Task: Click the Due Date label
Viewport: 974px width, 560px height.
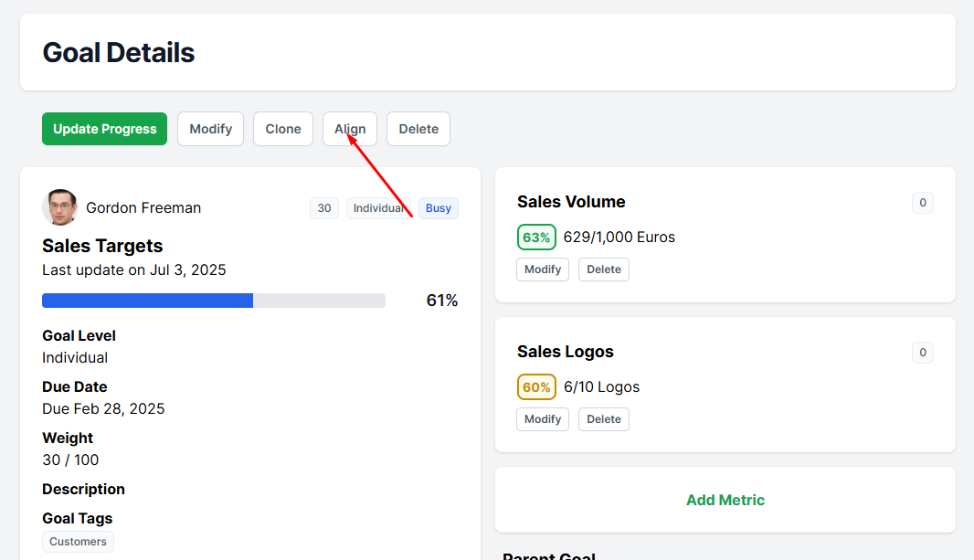Action: 75,386
